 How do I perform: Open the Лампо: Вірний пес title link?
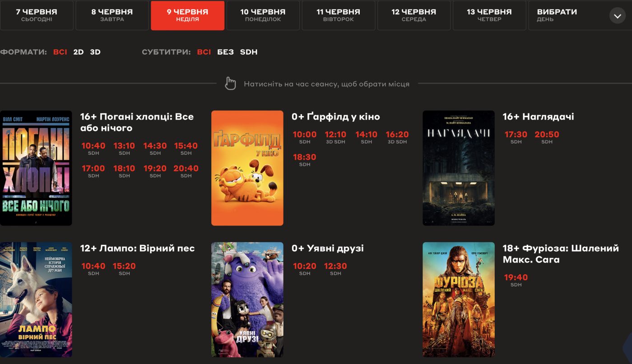pos(138,248)
